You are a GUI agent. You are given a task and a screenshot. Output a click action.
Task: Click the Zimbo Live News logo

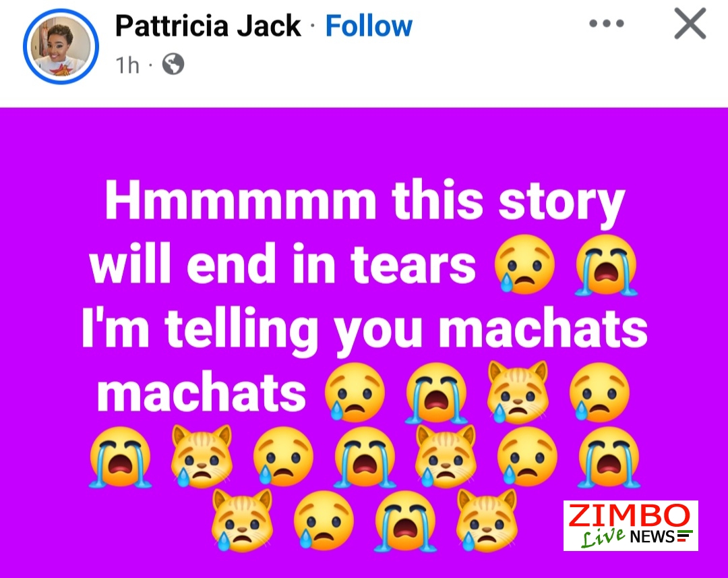coord(630,525)
